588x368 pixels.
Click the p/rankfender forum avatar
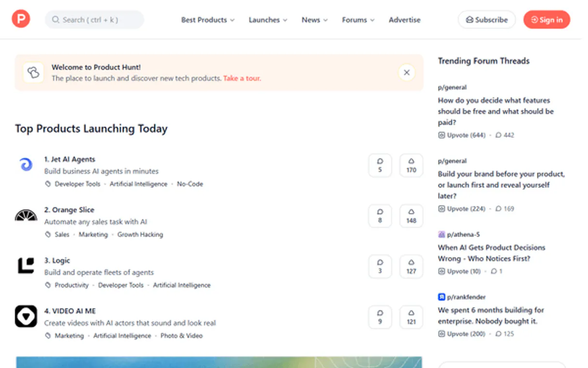point(441,297)
